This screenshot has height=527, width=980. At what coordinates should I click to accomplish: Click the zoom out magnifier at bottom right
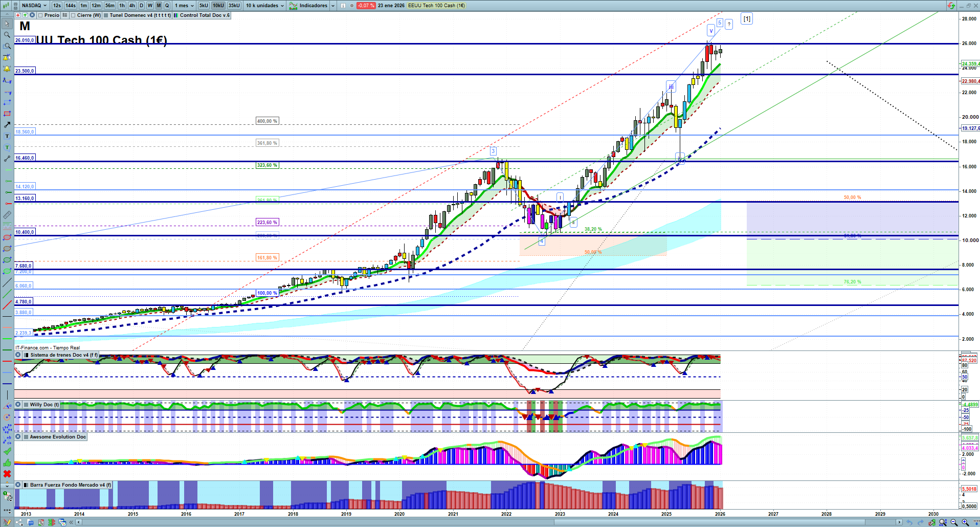954,522
